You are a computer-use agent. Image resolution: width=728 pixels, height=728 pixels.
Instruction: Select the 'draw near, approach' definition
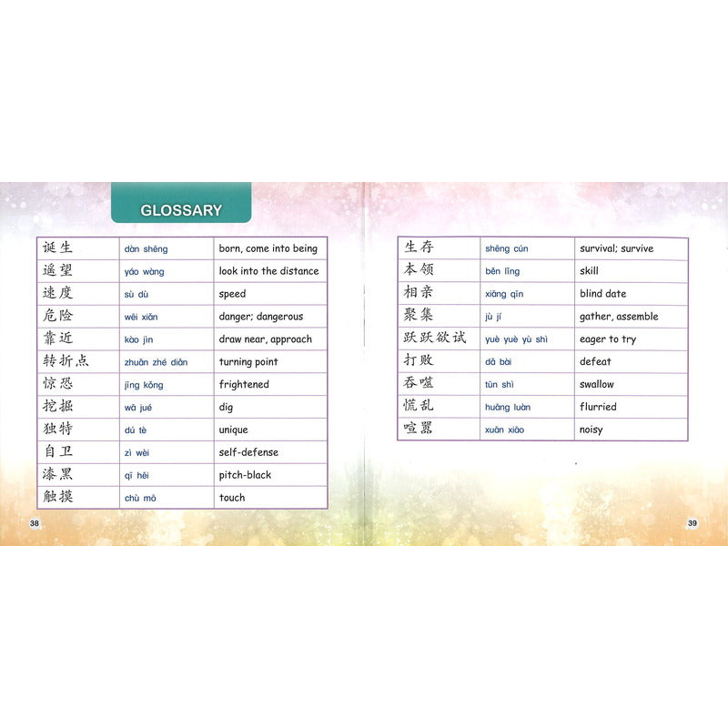pyautogui.click(x=265, y=339)
